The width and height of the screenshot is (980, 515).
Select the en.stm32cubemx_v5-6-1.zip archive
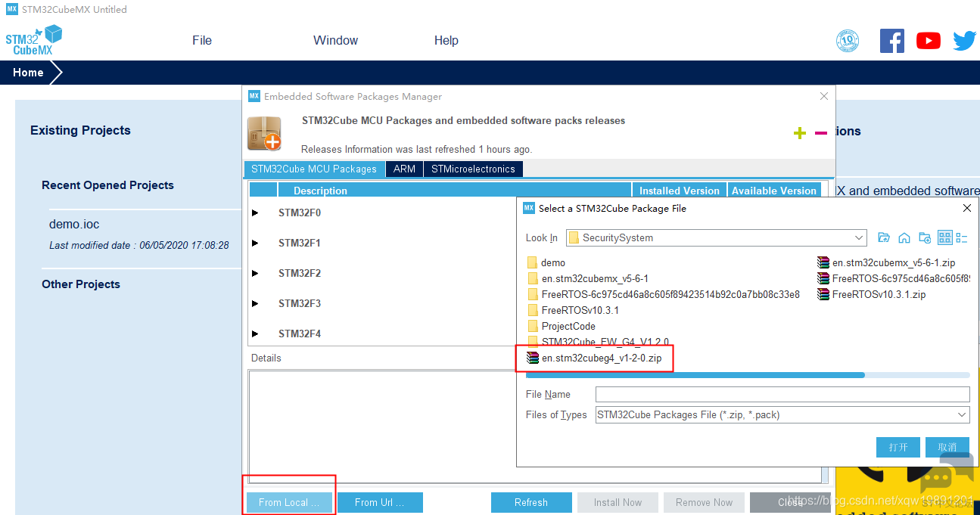[886, 262]
